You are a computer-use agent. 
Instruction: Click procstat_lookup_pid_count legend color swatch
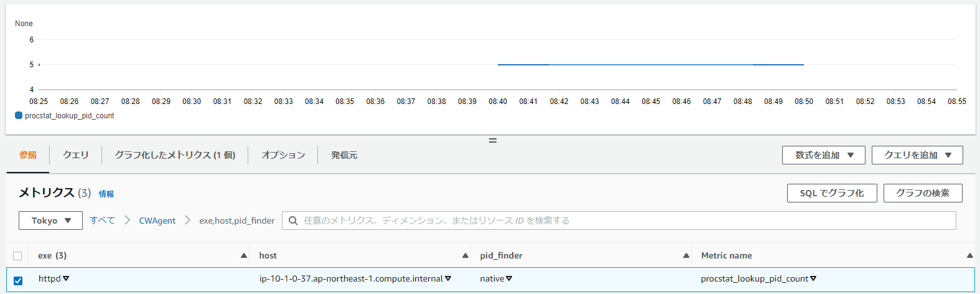click(19, 115)
